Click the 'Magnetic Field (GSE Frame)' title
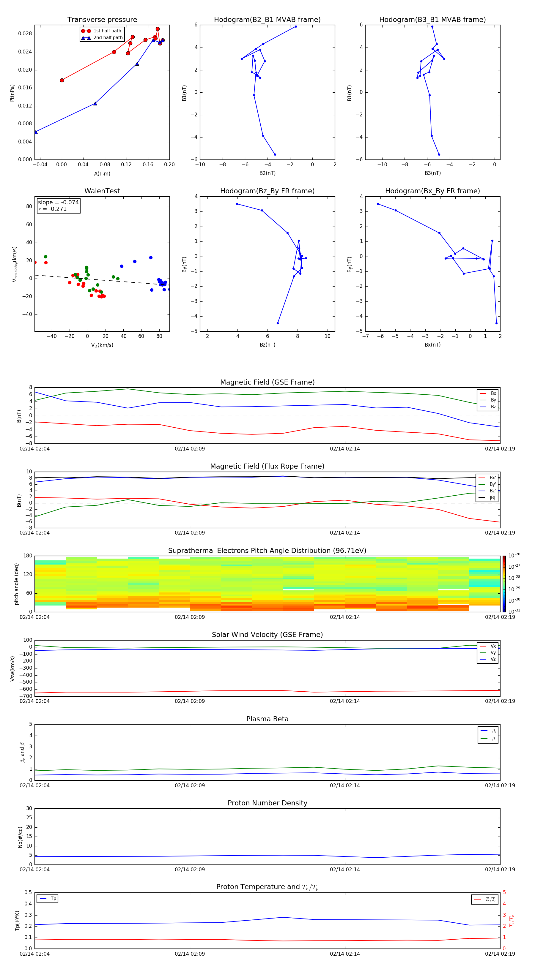 pos(267,382)
